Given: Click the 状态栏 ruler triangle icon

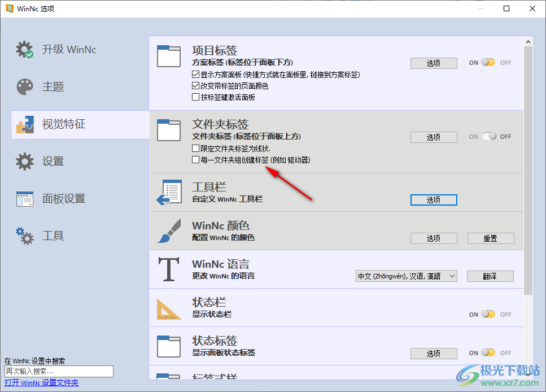Looking at the screenshot, I should 169,309.
